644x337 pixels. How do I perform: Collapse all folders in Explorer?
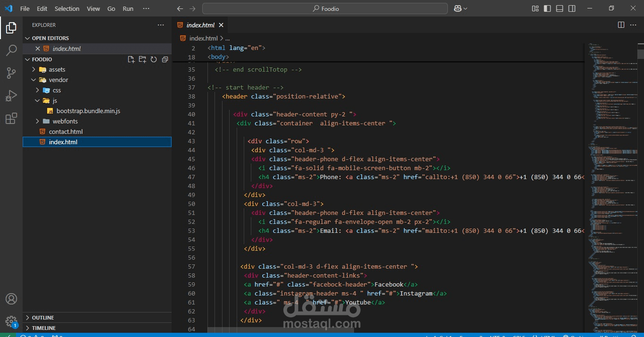point(165,59)
